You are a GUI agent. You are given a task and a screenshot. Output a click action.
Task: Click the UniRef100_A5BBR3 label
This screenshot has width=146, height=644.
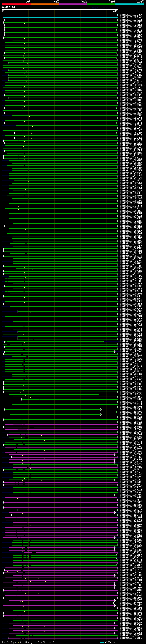coord(131,95)
